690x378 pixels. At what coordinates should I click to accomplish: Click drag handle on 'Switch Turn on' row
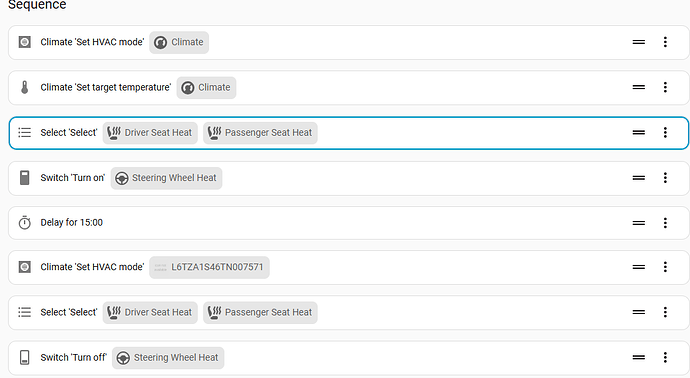tap(639, 178)
